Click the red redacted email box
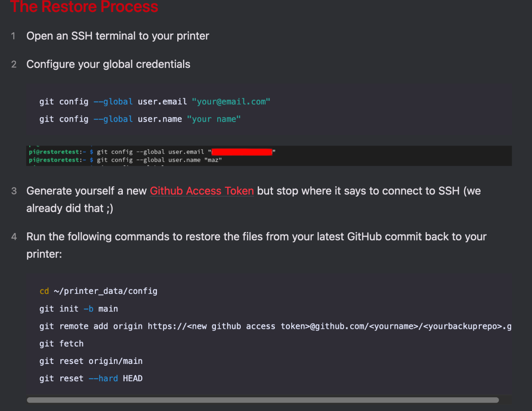Viewport: 532px width, 411px height. click(x=242, y=152)
